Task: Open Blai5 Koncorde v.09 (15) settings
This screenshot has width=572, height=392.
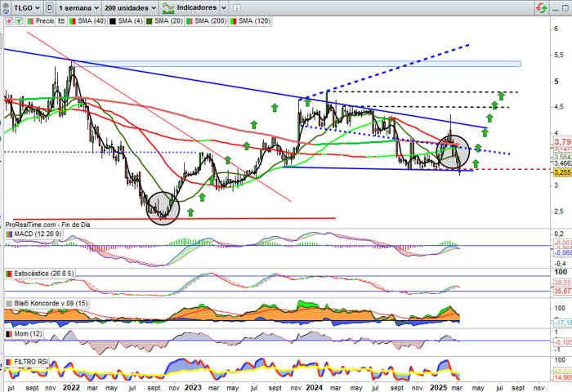Action: click(51, 303)
